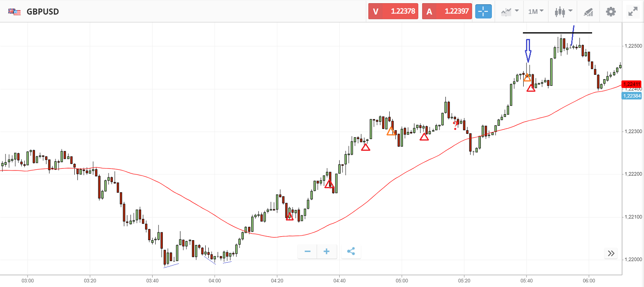Toggle the blue crosshair cursor button
This screenshot has height=287, width=644.
tap(483, 11)
